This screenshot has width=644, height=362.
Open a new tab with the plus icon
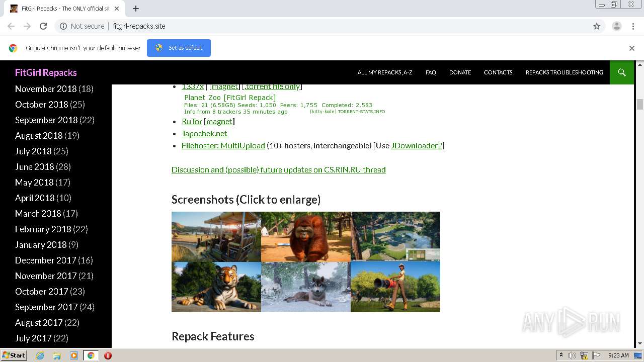(x=136, y=9)
